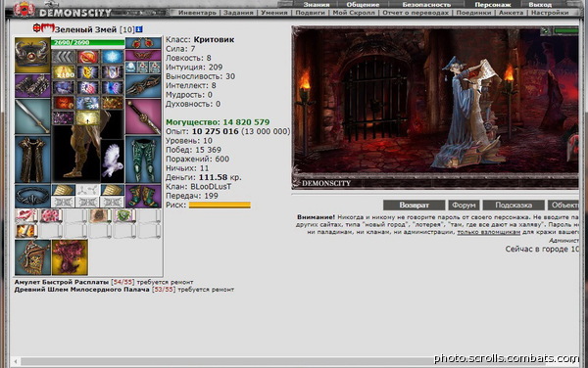This screenshot has height=368, width=588.
Task: Click the Интуиция: 209 stat
Action: pyautogui.click(x=194, y=68)
